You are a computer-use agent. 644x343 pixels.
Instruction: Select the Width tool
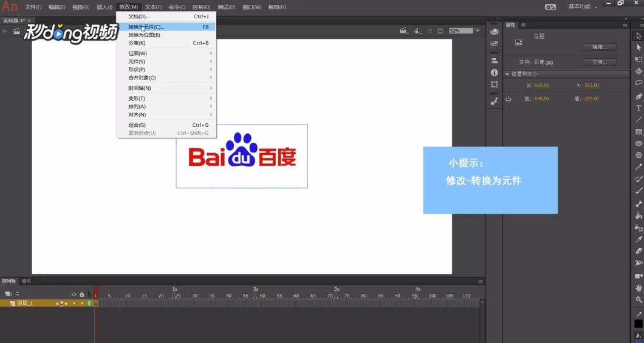pyautogui.click(x=639, y=263)
